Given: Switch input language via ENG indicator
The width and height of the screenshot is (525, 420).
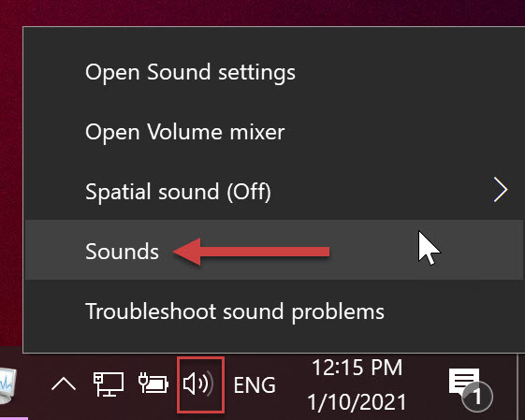Looking at the screenshot, I should coord(255,384).
